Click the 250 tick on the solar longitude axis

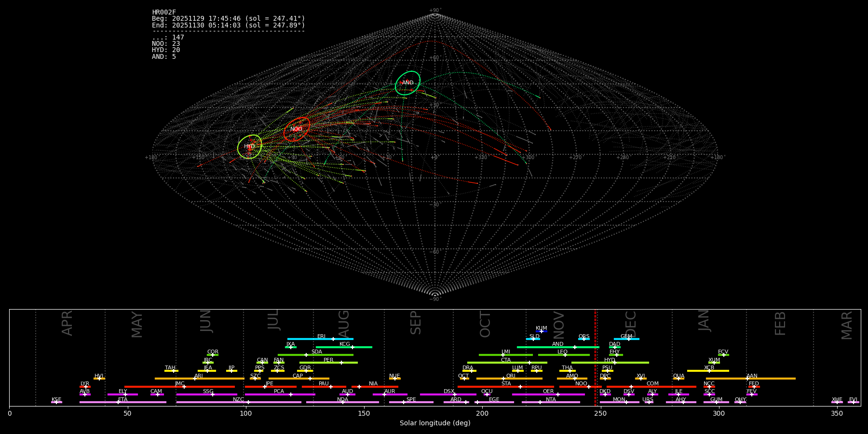(x=600, y=413)
